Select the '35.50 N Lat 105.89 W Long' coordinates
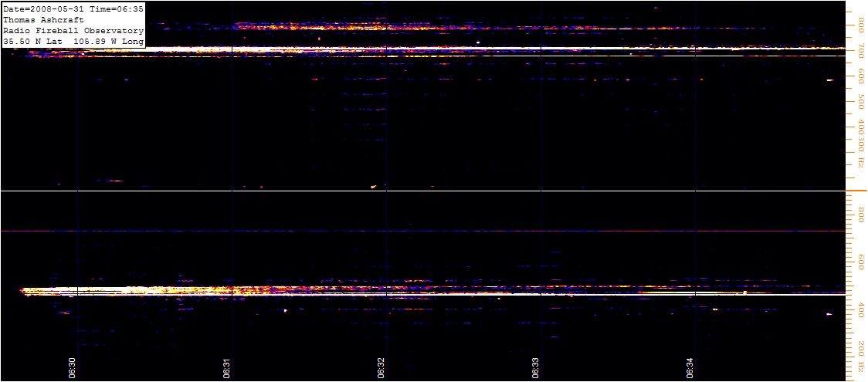Image resolution: width=868 pixels, height=382 pixels. (x=73, y=42)
